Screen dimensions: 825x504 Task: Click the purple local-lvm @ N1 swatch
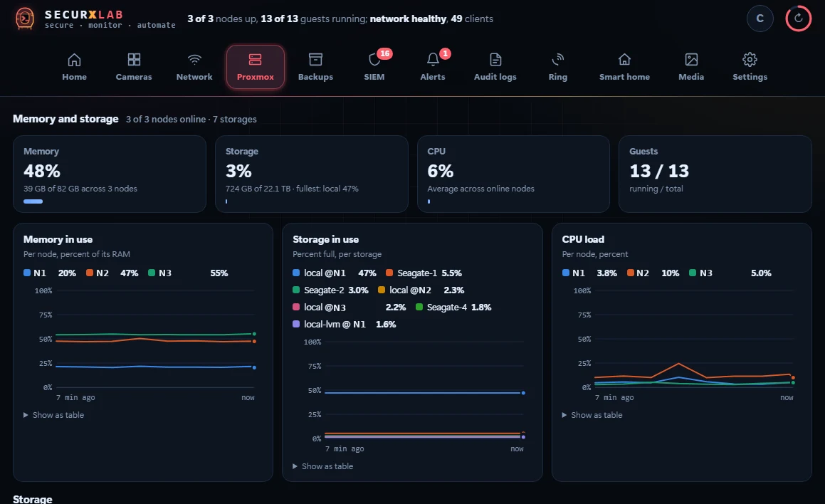click(296, 324)
